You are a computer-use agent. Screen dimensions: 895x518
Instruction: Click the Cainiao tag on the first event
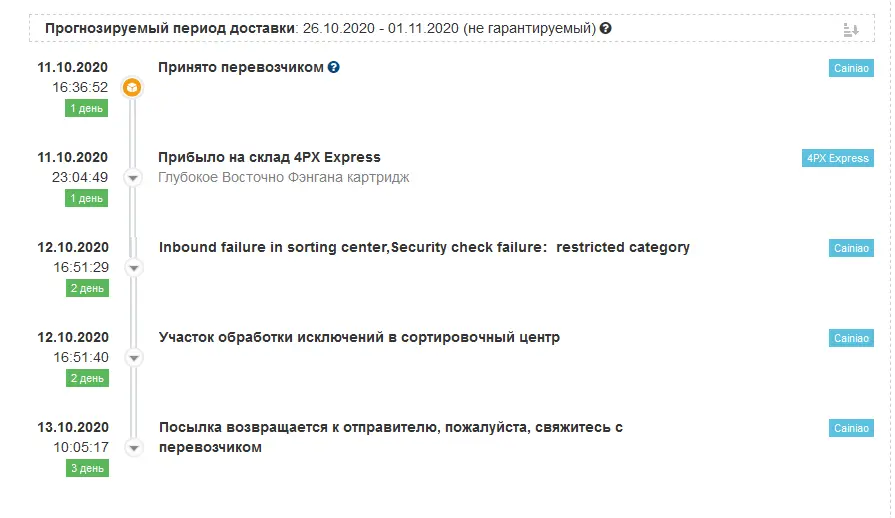coord(851,68)
